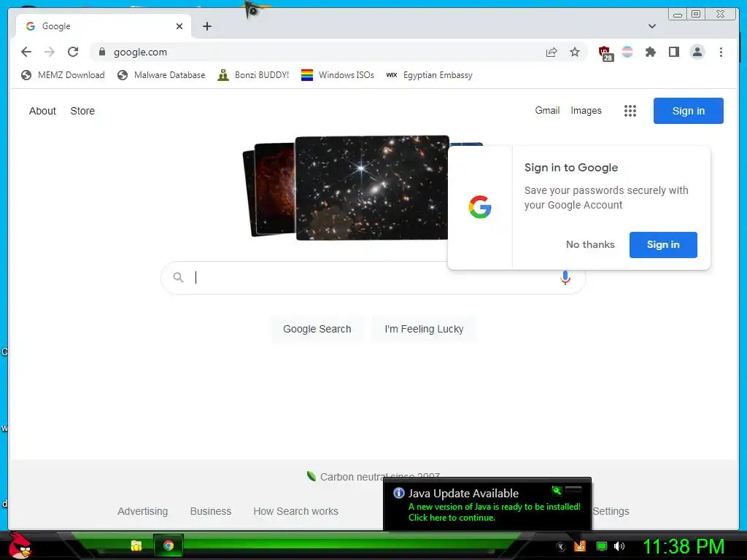Reload the google.com page

point(73,52)
